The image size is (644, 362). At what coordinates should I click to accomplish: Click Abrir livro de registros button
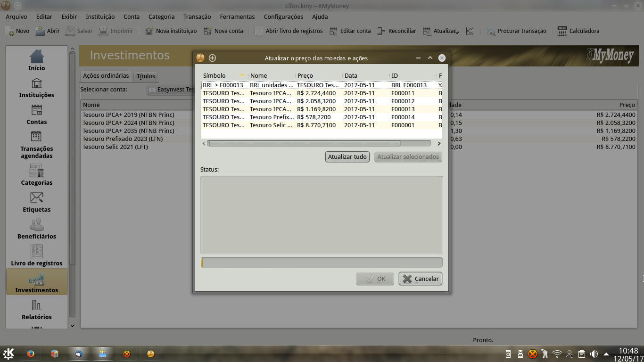coord(289,31)
